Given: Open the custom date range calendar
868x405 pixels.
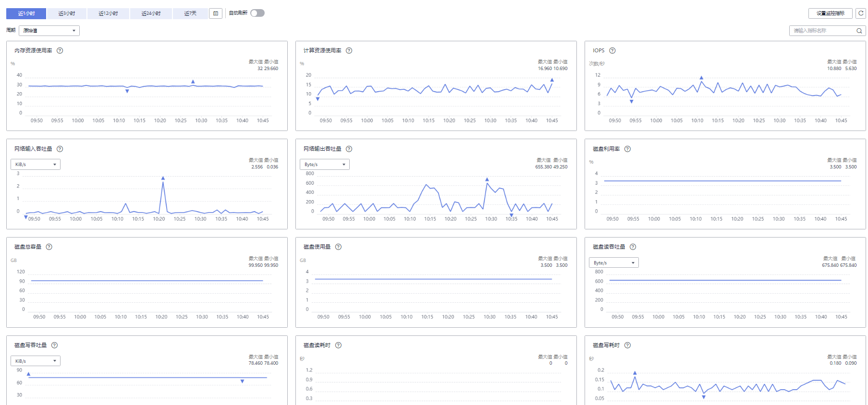Looking at the screenshot, I should 215,13.
